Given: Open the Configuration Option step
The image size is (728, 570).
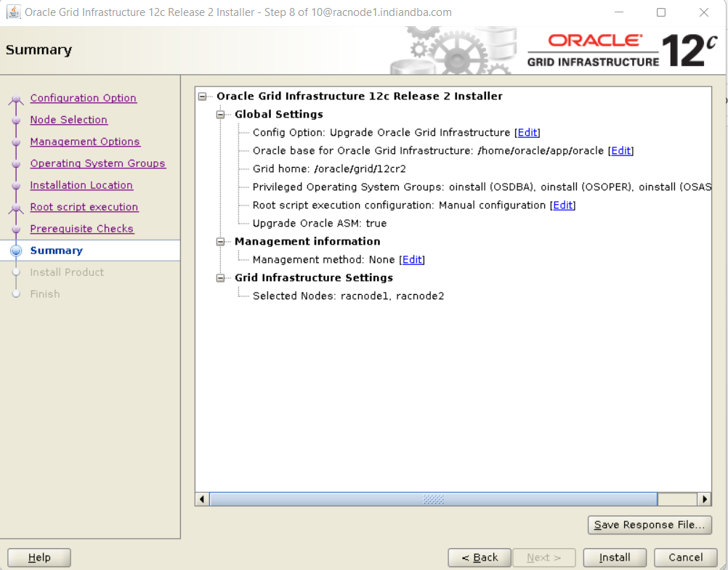Looking at the screenshot, I should (84, 98).
